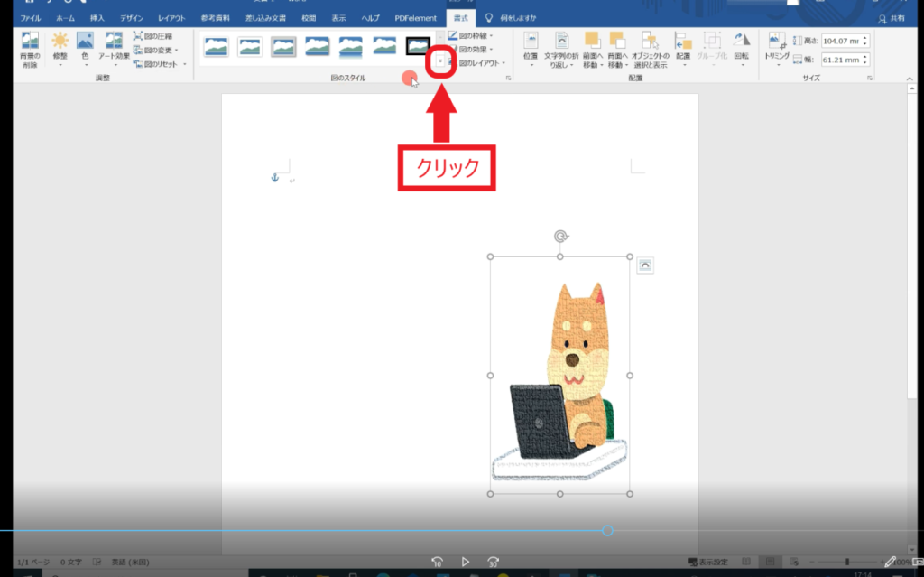Open the 図の枠線 (Picture Border) dropdown
924x577 pixels.
point(478,36)
